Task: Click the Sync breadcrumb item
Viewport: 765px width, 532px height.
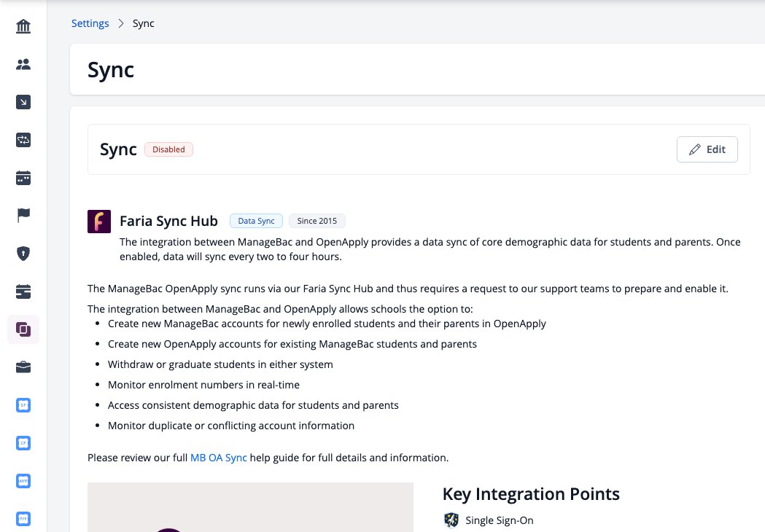Action: click(144, 23)
